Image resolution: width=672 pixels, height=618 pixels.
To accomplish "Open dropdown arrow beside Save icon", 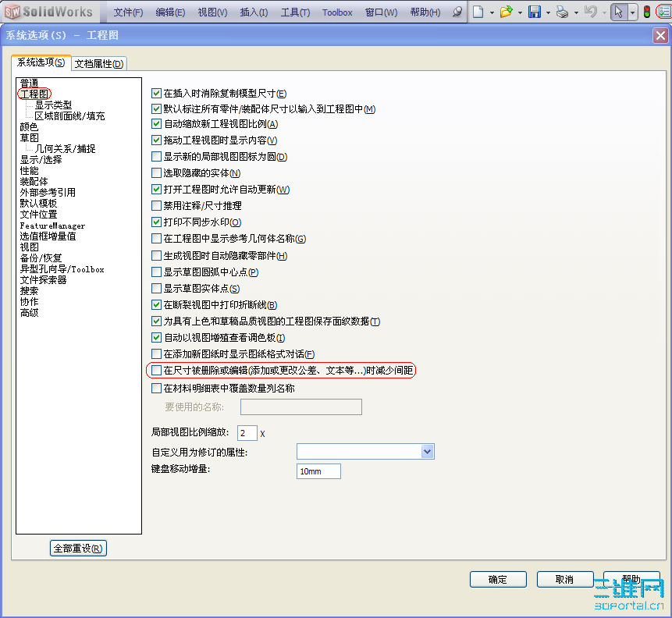I will tap(548, 12).
